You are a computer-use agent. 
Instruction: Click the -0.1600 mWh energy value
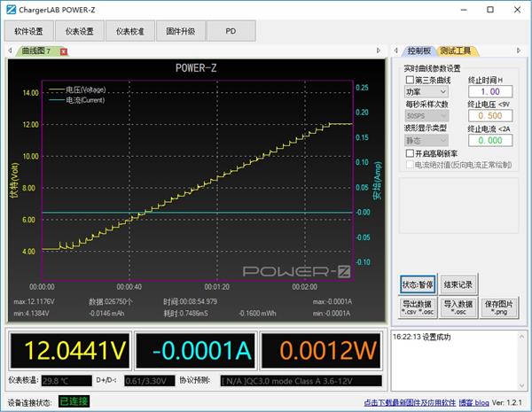257,314
